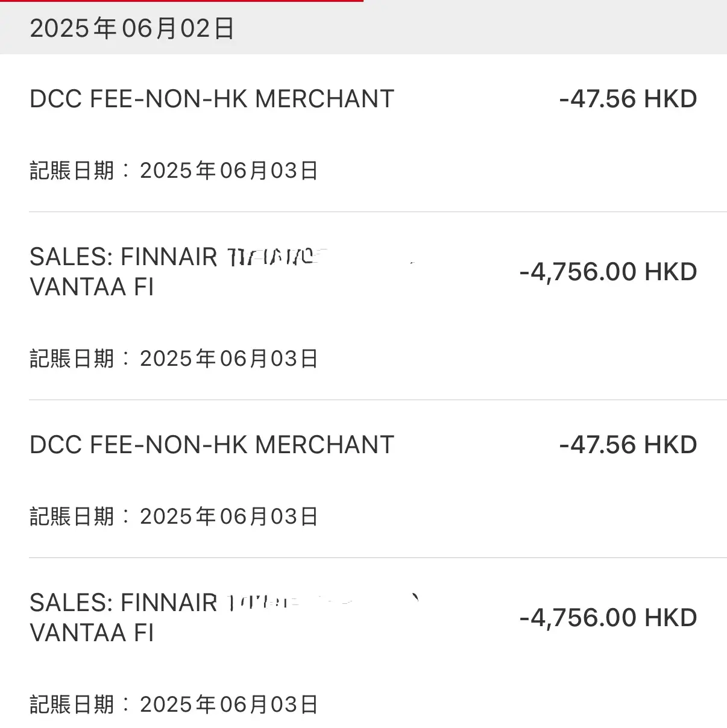Click the grey date section header band
The image size is (727, 728).
tap(363, 28)
